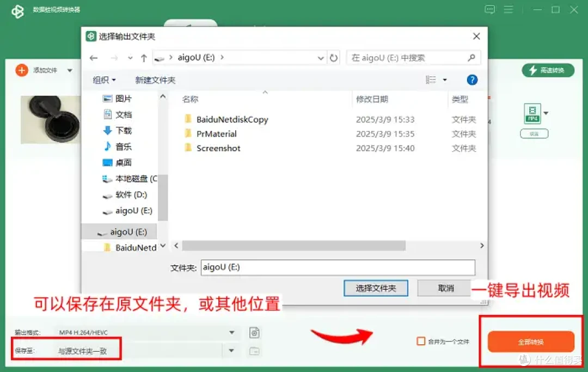Open 保存至 location dropdown
The image size is (588, 372).
[x=231, y=351]
